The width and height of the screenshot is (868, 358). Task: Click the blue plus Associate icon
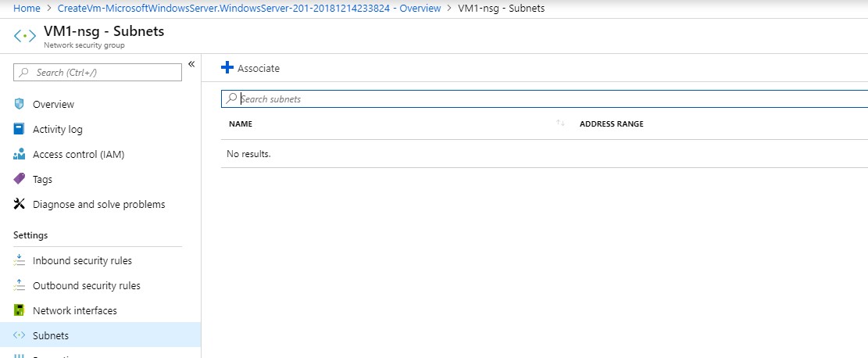pyautogui.click(x=227, y=67)
